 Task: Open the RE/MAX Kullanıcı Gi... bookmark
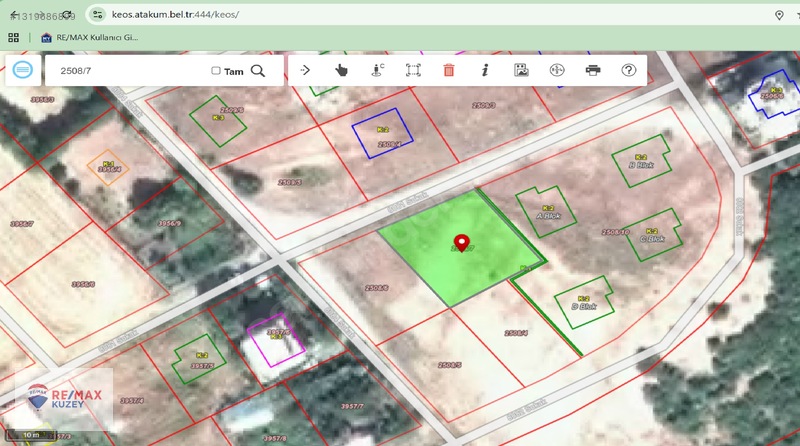coord(90,37)
